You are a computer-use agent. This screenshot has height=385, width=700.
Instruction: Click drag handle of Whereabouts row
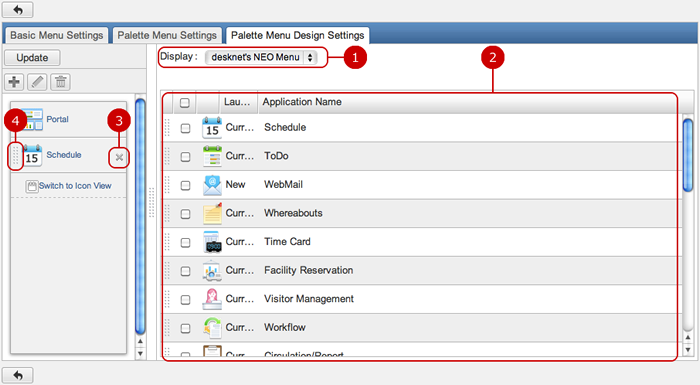[x=167, y=213]
